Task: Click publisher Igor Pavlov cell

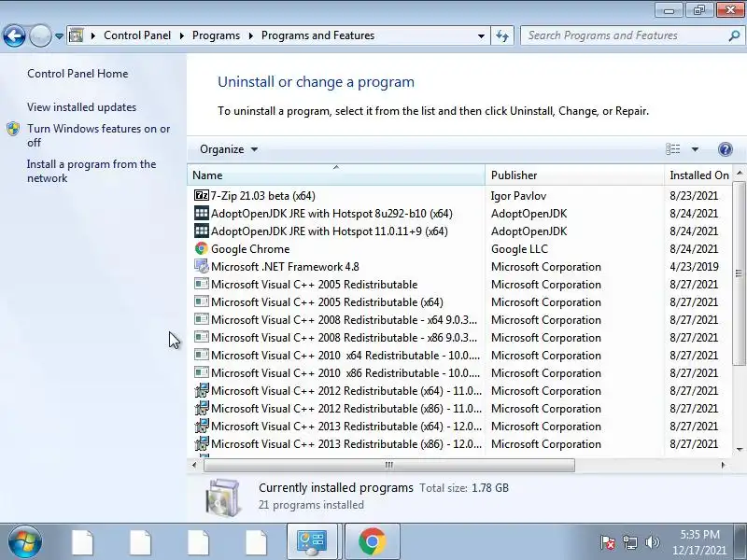Action: (518, 196)
